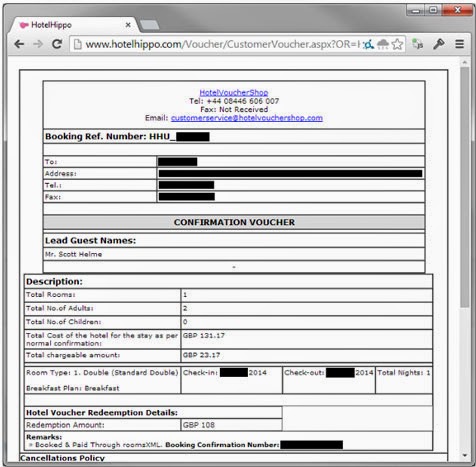
Task: Click the 'Fax:' label in the address table
Action: tap(53, 197)
